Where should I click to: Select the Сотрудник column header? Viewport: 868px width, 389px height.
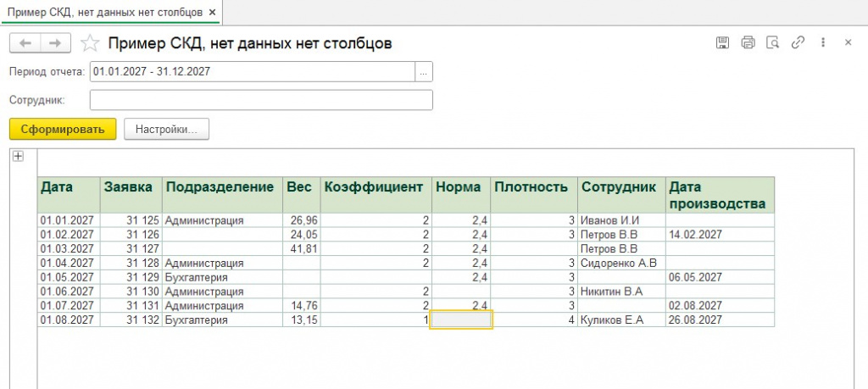tap(621, 195)
